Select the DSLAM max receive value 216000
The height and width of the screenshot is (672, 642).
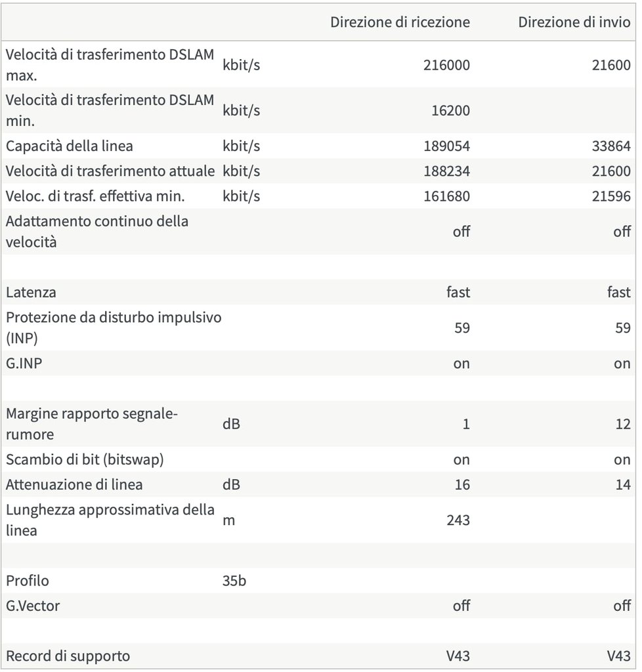point(447,65)
